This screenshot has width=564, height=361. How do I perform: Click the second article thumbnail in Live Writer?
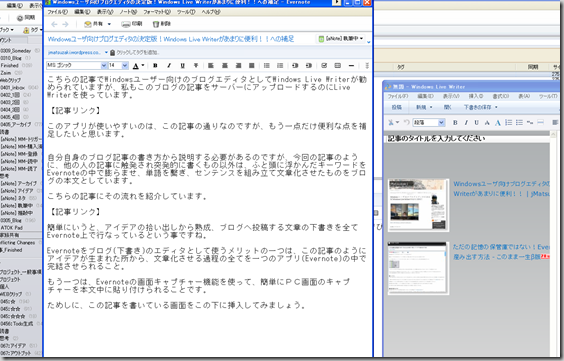418,268
